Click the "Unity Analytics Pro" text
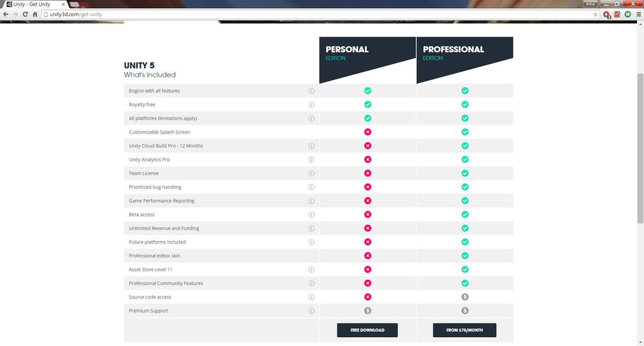Screen dimensions: 644x346 149,160
